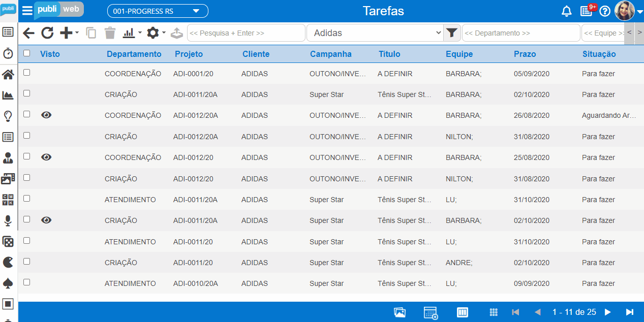Open the microphone sidebar icon
This screenshot has height=322, width=644.
[x=8, y=220]
